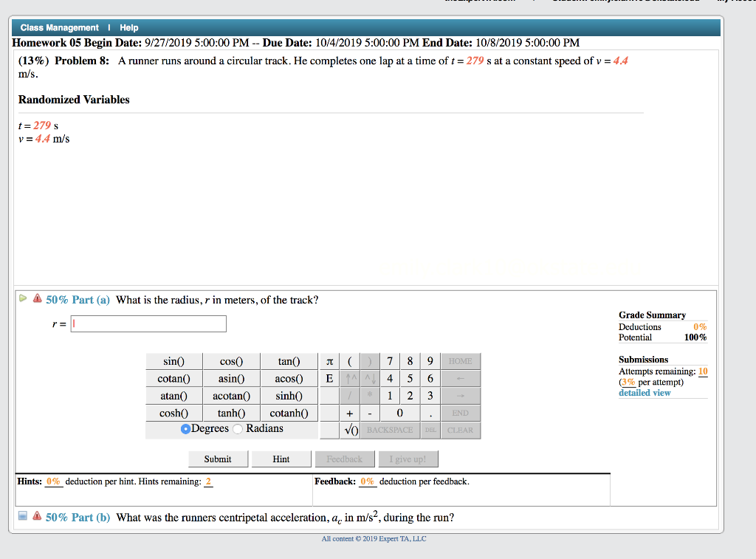Click the scientific notation E key
The height and width of the screenshot is (559, 756).
coord(329,378)
